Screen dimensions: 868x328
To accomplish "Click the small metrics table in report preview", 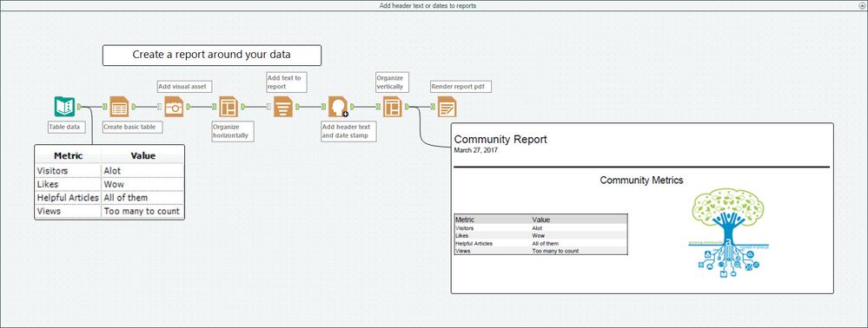I will (540, 234).
